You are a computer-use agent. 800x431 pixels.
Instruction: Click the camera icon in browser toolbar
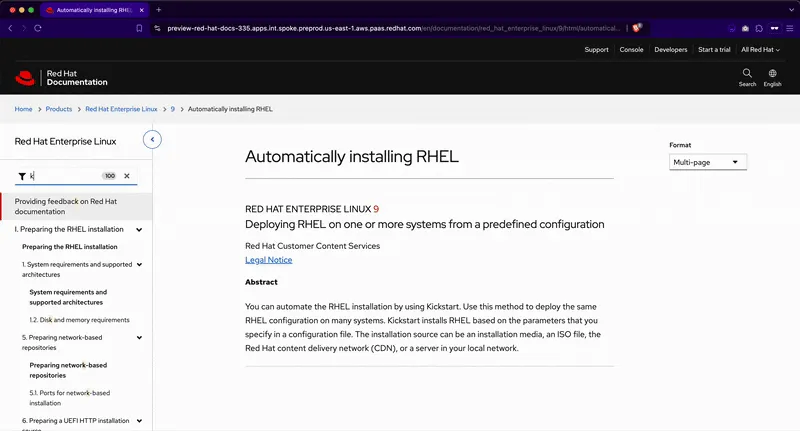pyautogui.click(x=745, y=29)
